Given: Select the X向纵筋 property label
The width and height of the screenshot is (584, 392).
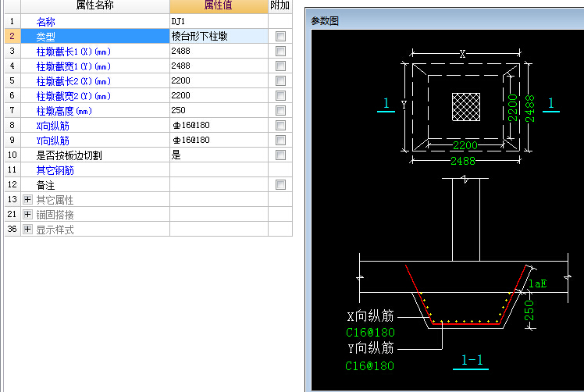Looking at the screenshot, I should (x=53, y=126).
